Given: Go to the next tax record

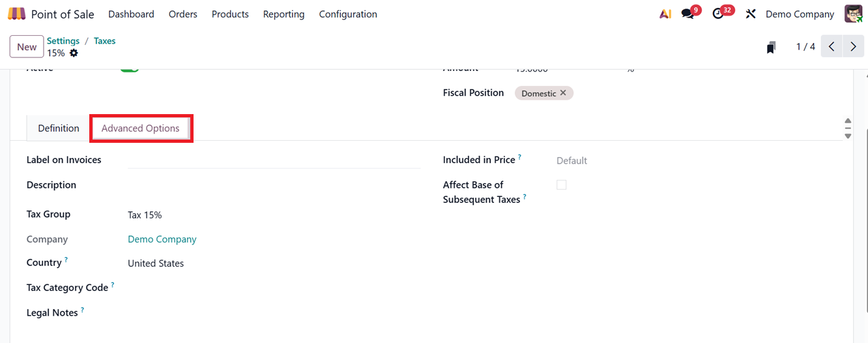Looking at the screenshot, I should [853, 47].
